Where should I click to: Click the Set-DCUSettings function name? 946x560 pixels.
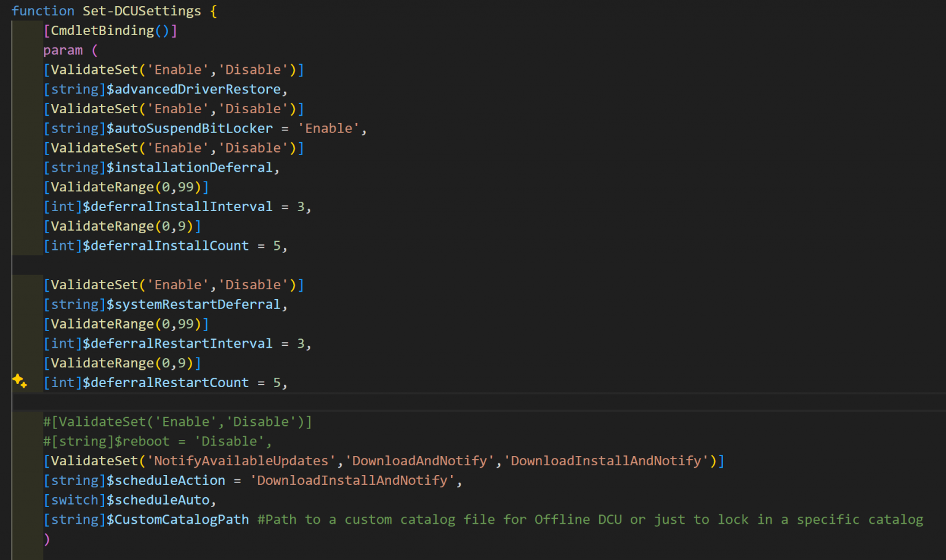(x=142, y=11)
